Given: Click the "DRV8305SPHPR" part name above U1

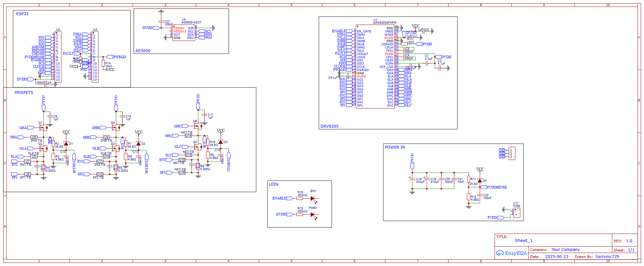Looking at the screenshot, I should 385,23.
